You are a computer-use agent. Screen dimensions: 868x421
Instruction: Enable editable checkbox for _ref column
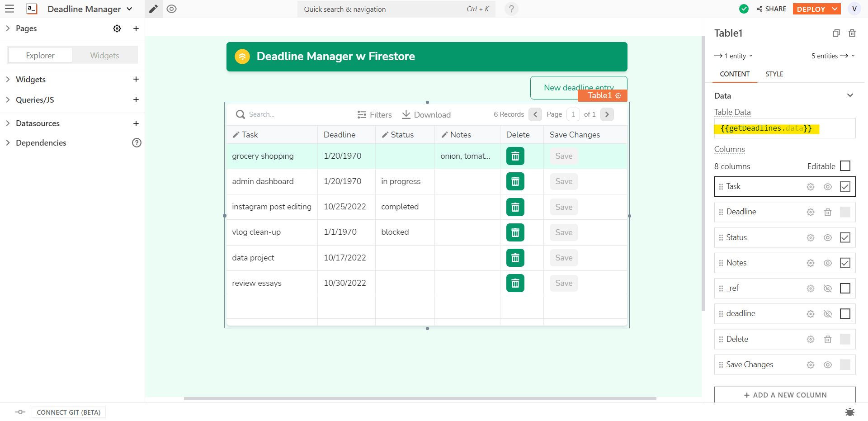(x=844, y=289)
